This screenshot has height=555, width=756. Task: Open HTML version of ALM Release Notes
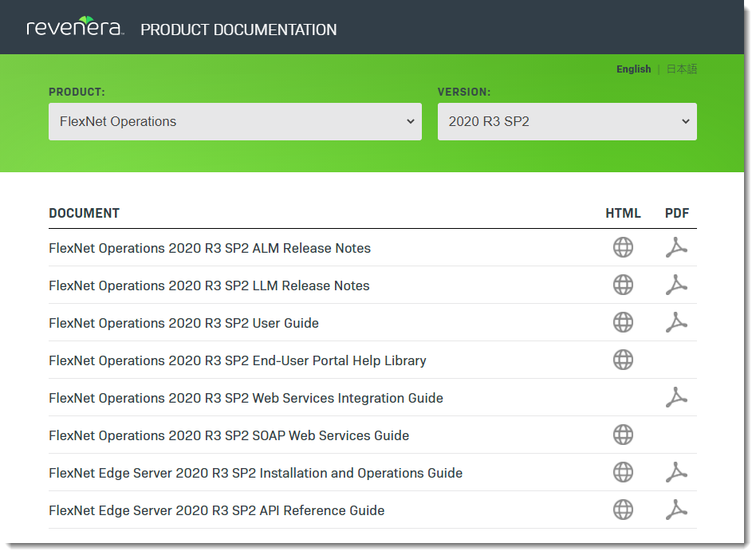(x=623, y=247)
